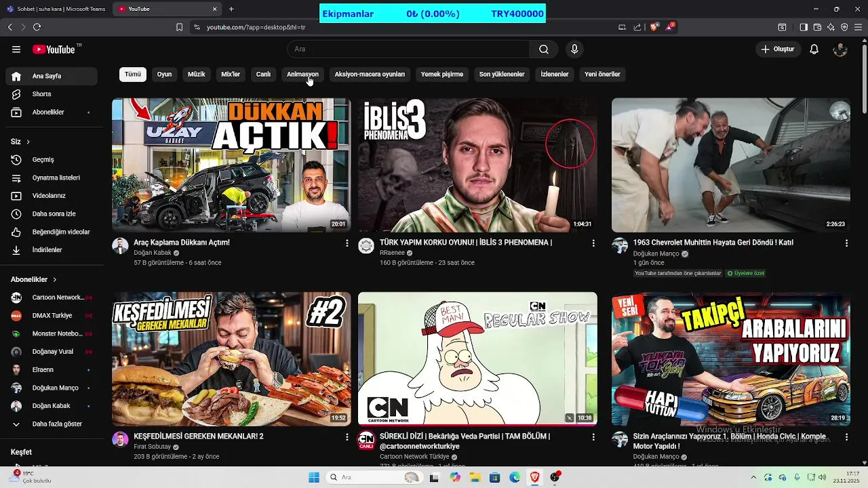Open a new browser tab
This screenshot has width=868, height=488.
point(231,9)
